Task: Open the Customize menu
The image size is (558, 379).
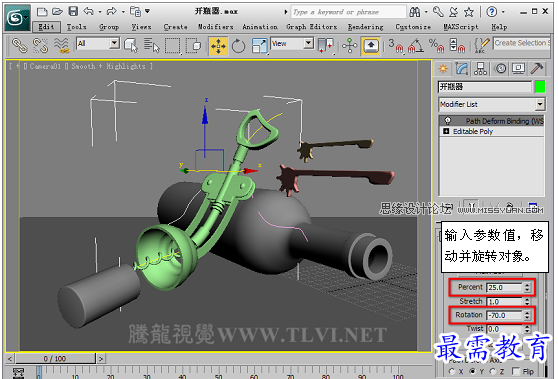Action: pyautogui.click(x=413, y=27)
